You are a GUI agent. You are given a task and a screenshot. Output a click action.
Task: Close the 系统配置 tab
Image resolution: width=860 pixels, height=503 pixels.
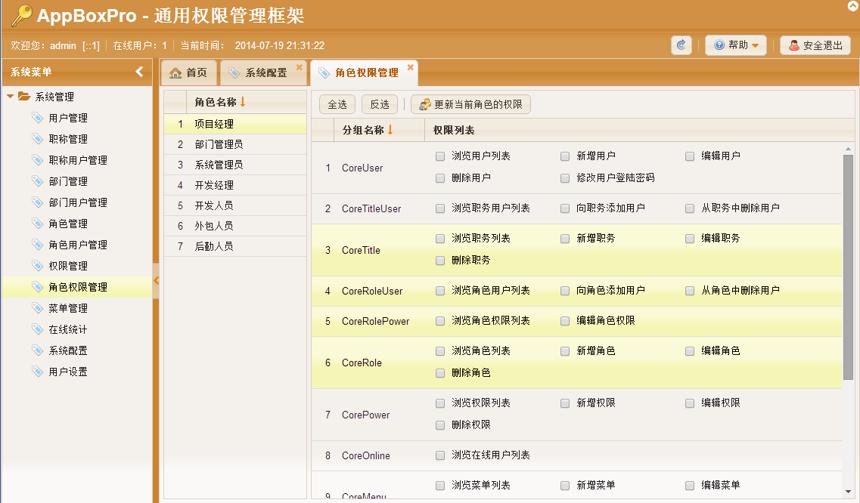click(299, 67)
